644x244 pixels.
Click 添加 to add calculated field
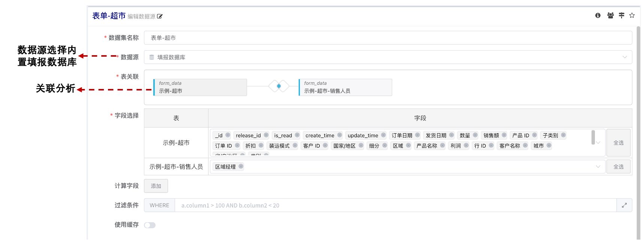pyautogui.click(x=156, y=186)
